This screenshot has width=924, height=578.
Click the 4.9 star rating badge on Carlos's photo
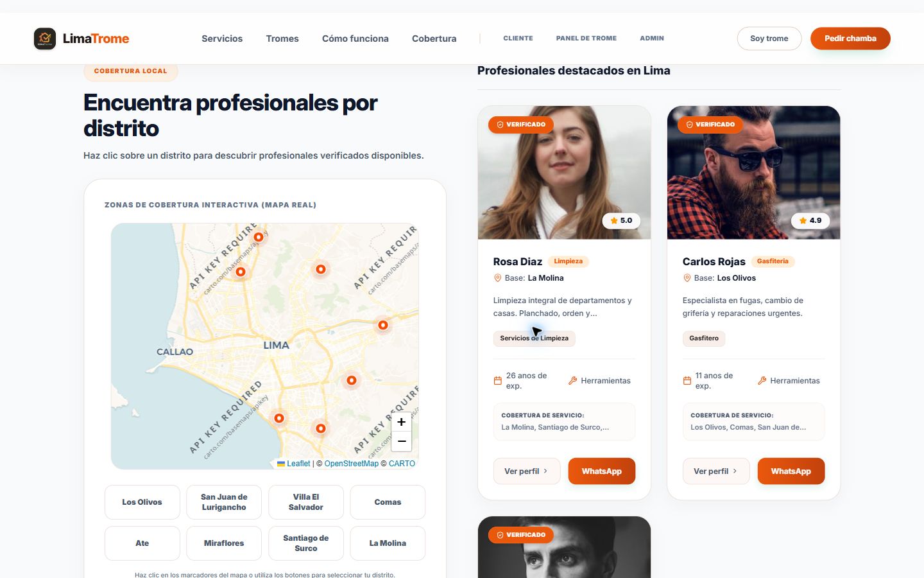click(810, 220)
